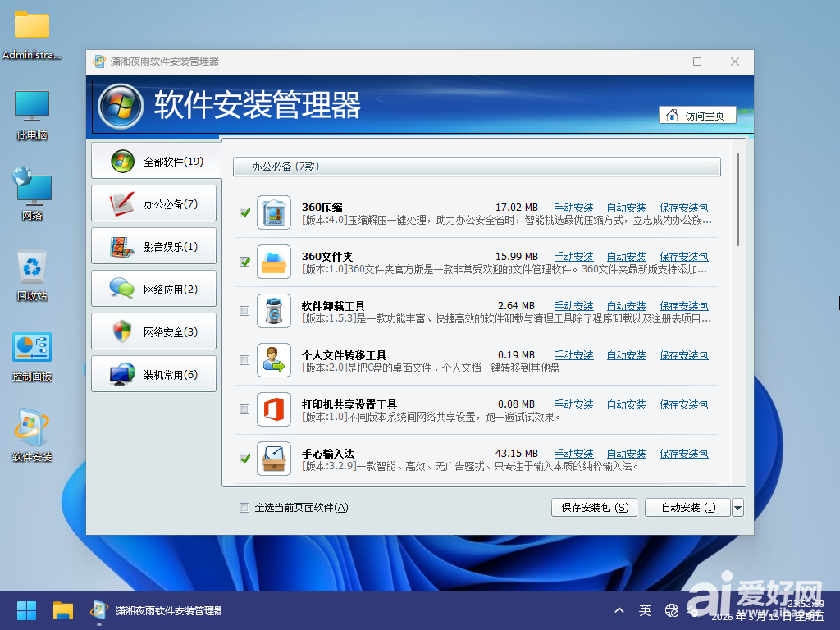Open the dropdown arrow beside 自动安装

tap(737, 508)
